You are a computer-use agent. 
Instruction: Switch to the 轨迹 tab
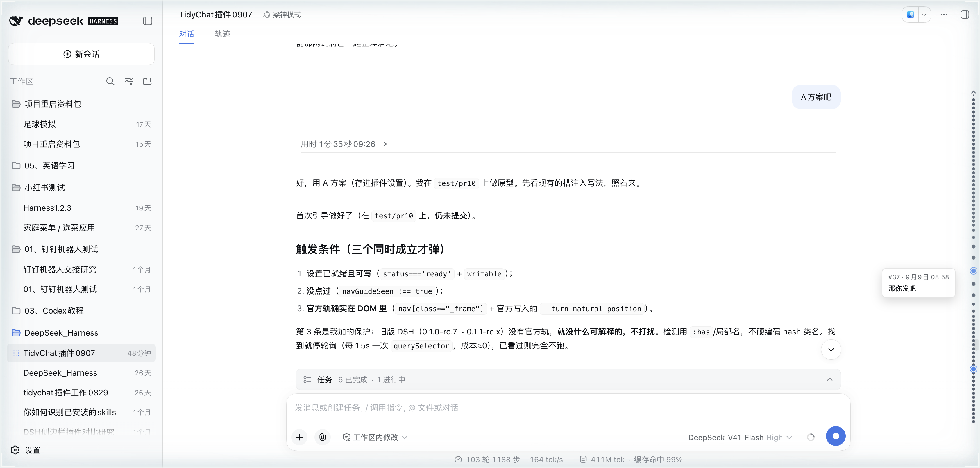coord(222,34)
